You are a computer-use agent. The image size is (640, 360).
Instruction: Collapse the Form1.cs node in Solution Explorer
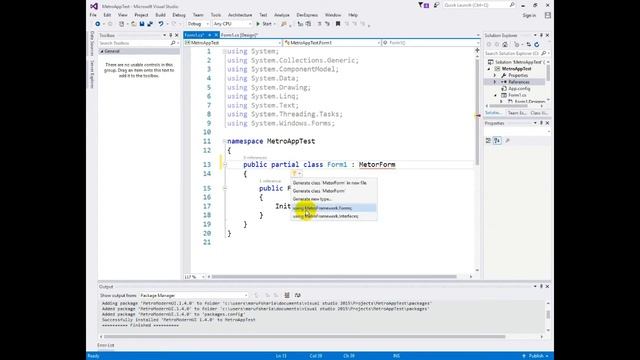click(496, 95)
